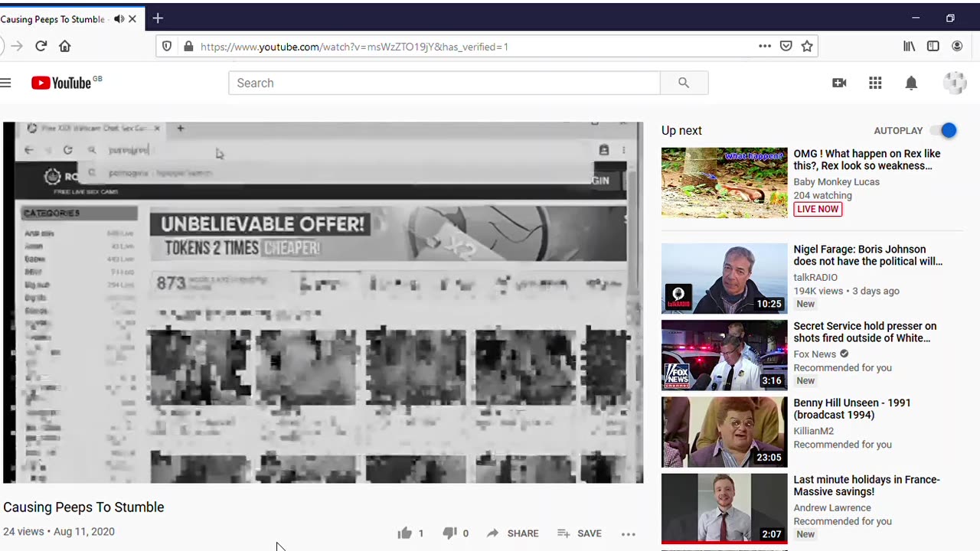Open the account avatar menu
This screenshot has width=980, height=551.
point(955,83)
